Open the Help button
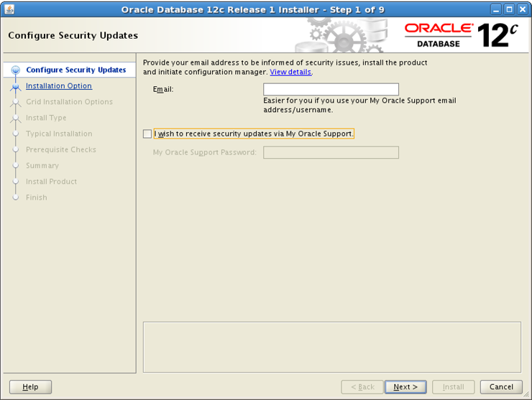532x400 pixels. tap(30, 387)
